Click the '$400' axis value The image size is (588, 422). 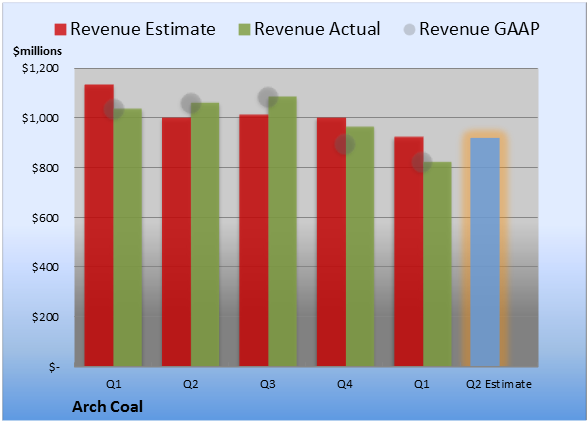(45, 267)
